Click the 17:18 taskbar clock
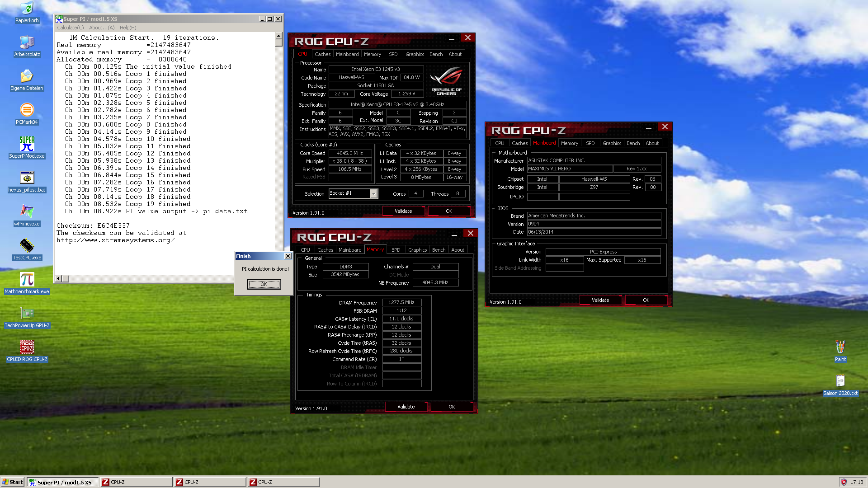This screenshot has height=488, width=868. click(857, 482)
